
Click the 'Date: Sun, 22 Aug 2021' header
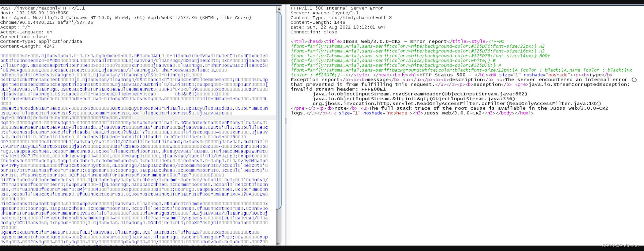[x=338, y=27]
